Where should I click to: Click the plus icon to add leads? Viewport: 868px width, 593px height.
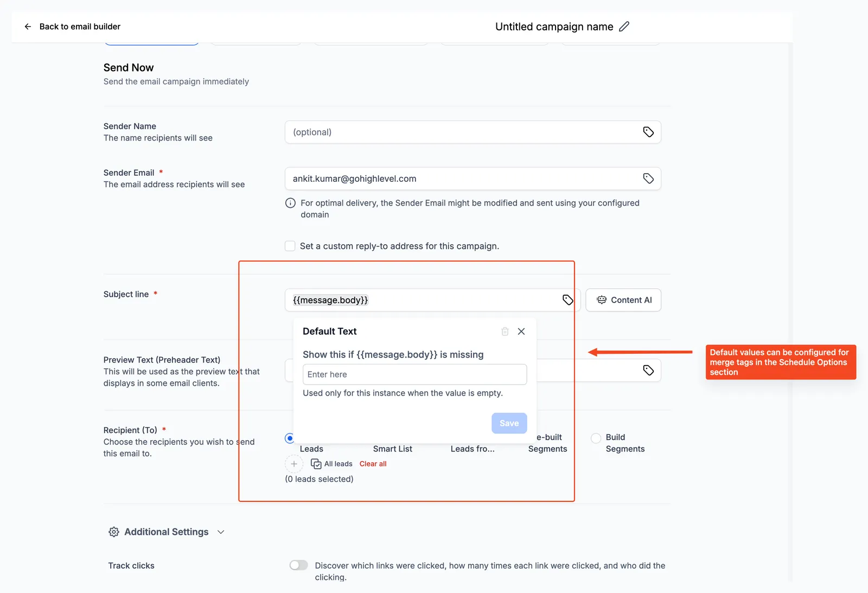click(294, 464)
